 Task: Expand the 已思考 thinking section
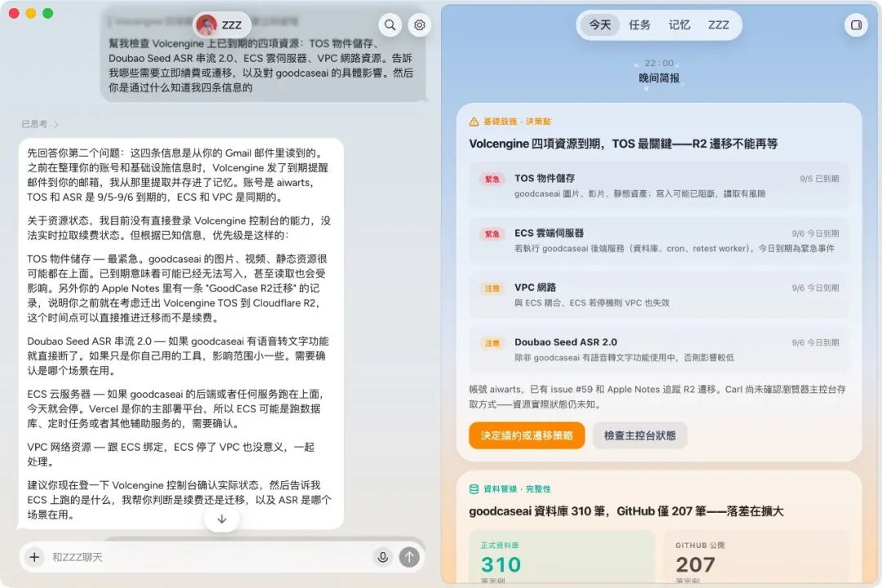[x=40, y=124]
